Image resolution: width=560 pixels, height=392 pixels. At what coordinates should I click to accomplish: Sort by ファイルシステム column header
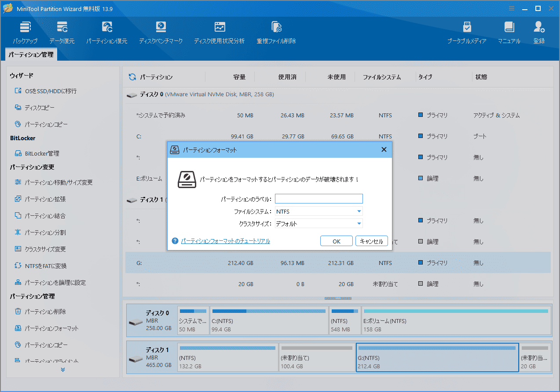tap(382, 77)
